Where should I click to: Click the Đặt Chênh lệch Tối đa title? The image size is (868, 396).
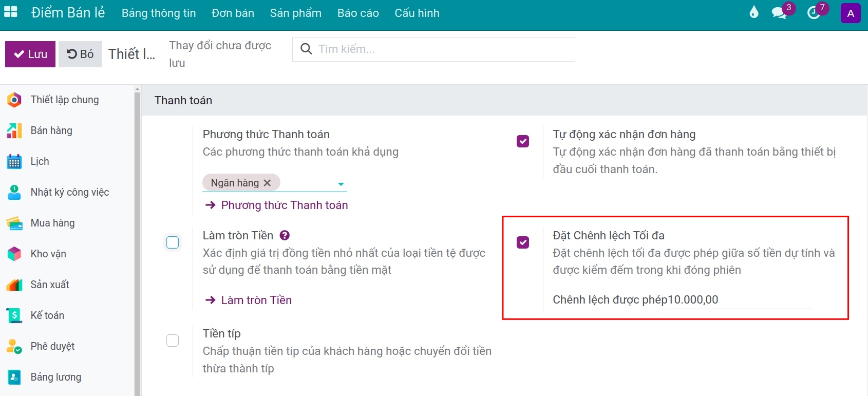tap(609, 235)
